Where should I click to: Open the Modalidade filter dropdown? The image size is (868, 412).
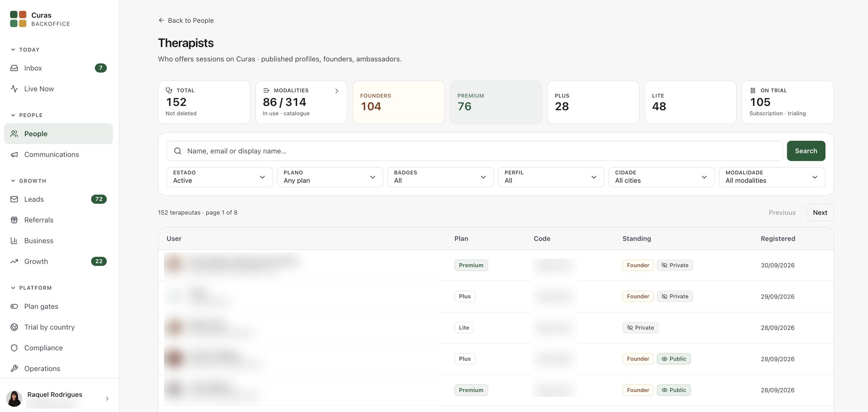pos(772,177)
